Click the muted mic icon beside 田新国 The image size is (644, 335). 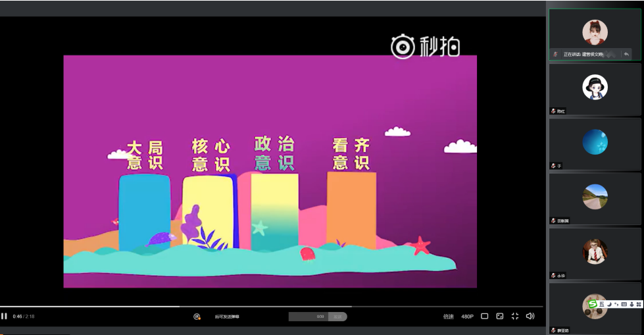tap(553, 220)
